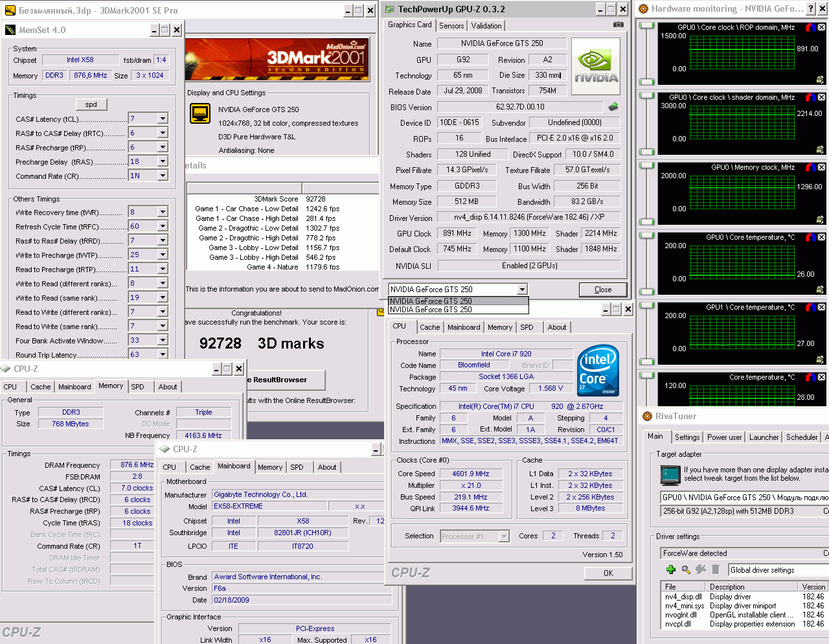This screenshot has width=829, height=644.
Task: Click the yellow monitor icon in 3DMark settings
Action: 200,113
